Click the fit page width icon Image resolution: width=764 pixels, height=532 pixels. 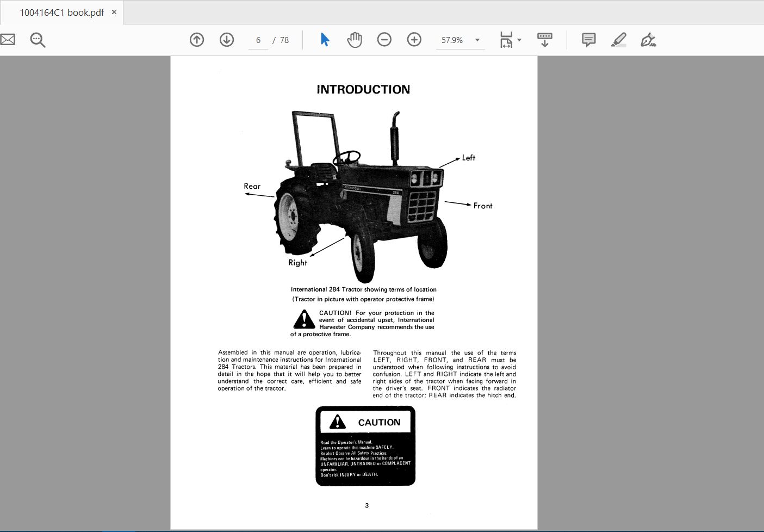[506, 39]
